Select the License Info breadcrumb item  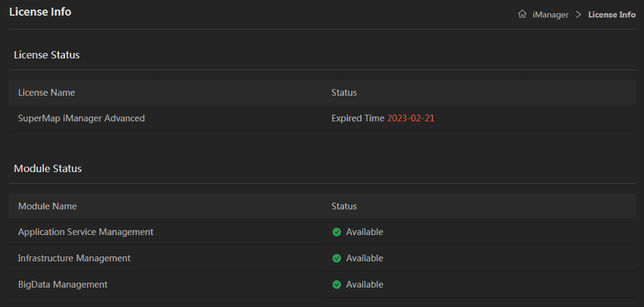[612, 15]
